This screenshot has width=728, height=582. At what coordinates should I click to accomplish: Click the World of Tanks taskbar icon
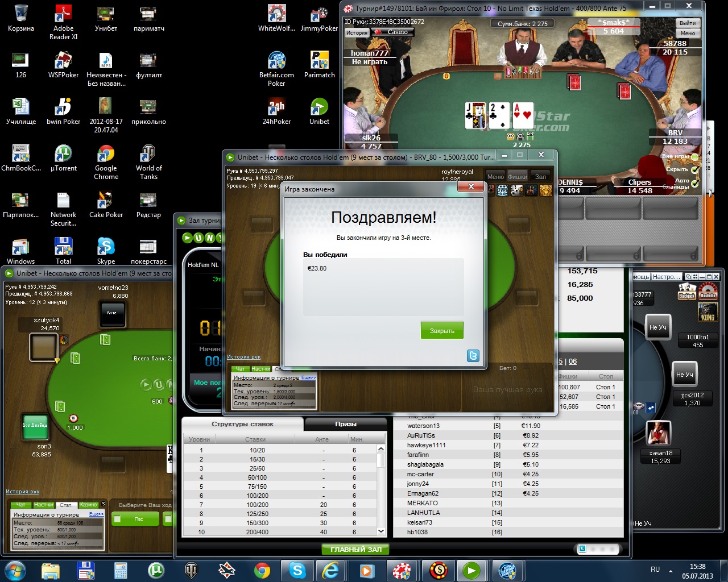(192, 570)
